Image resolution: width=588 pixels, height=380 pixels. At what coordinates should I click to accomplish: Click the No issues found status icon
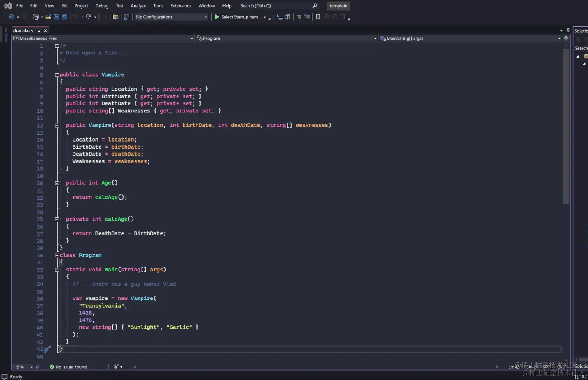52,366
